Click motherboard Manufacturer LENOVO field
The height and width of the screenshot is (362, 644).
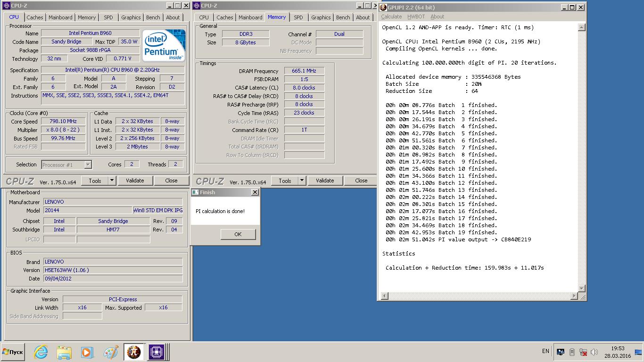(x=113, y=202)
